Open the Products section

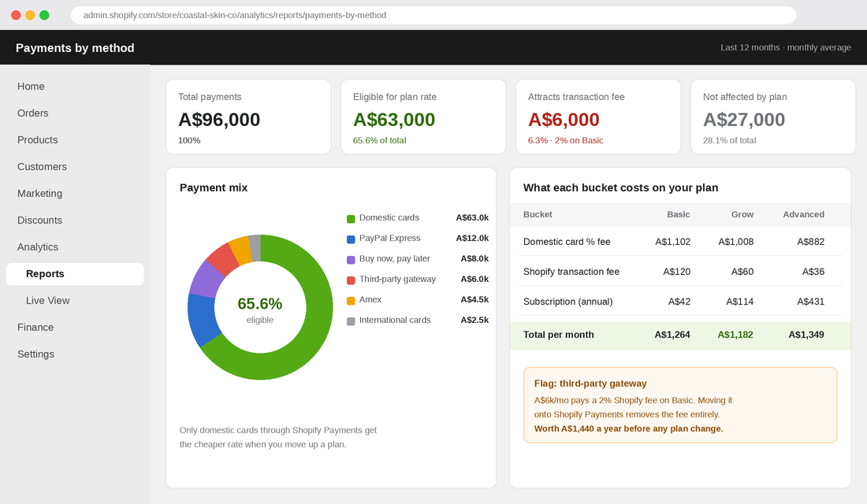point(37,140)
